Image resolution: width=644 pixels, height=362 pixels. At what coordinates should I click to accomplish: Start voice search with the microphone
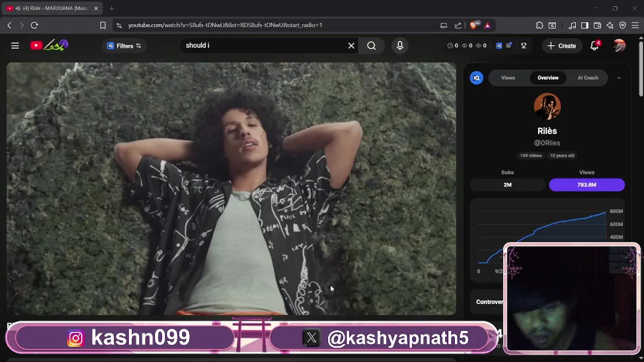[x=400, y=46]
